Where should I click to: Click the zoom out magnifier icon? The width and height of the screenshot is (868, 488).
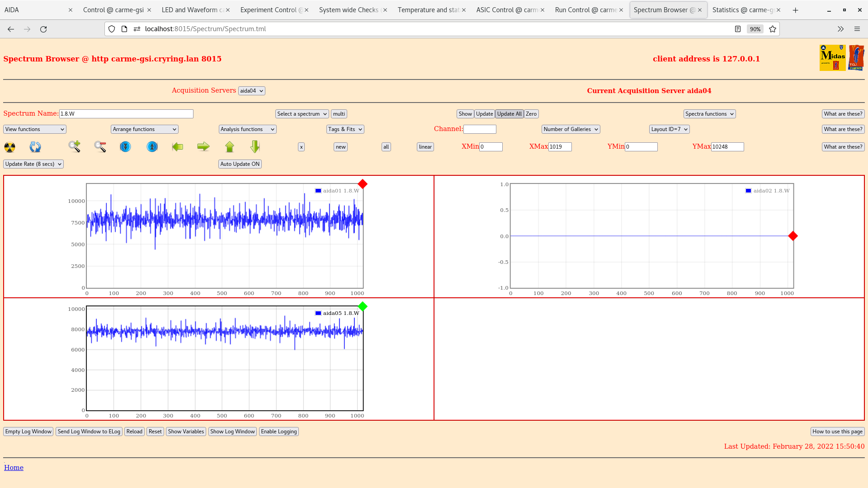pos(100,146)
